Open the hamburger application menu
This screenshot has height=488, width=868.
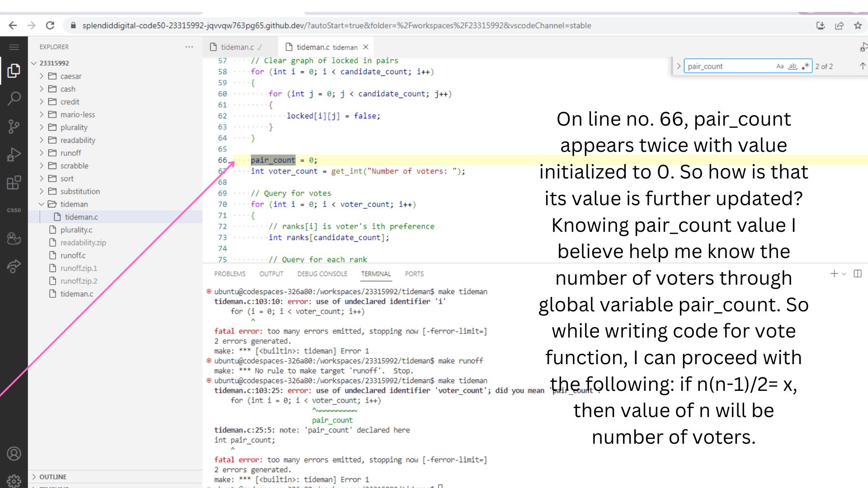(x=14, y=47)
